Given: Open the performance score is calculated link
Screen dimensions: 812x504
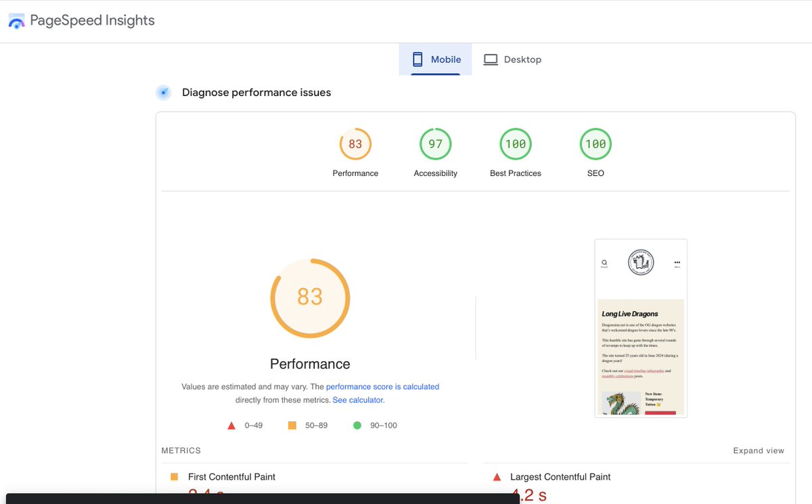Looking at the screenshot, I should pyautogui.click(x=382, y=386).
